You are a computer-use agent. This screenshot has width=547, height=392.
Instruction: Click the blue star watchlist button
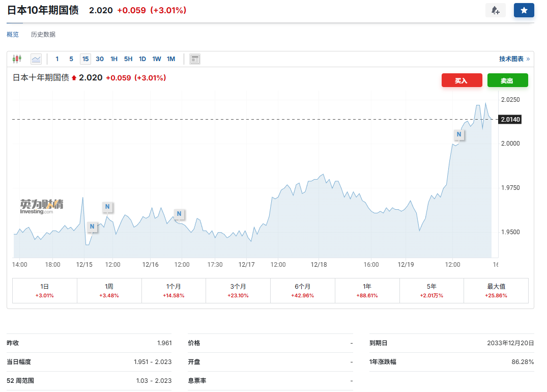(x=524, y=10)
